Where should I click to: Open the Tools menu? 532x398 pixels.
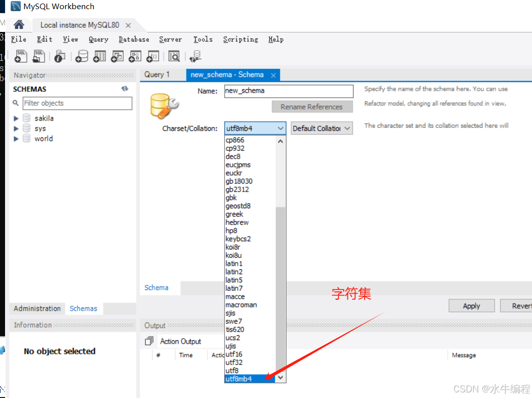click(x=203, y=40)
